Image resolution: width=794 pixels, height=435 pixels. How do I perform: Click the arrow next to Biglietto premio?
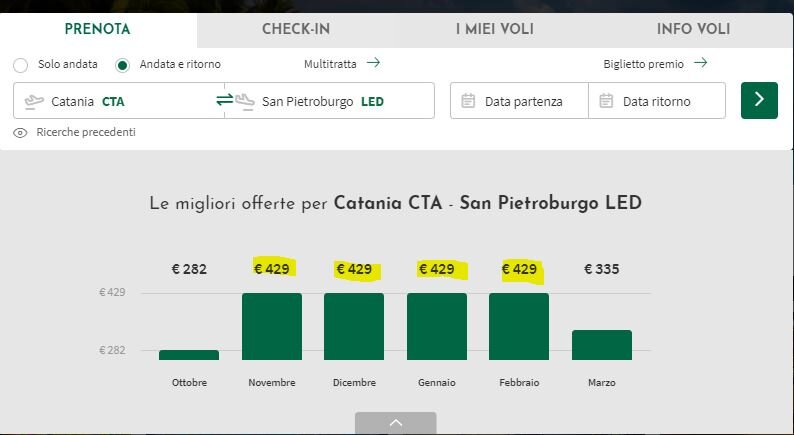coord(700,63)
